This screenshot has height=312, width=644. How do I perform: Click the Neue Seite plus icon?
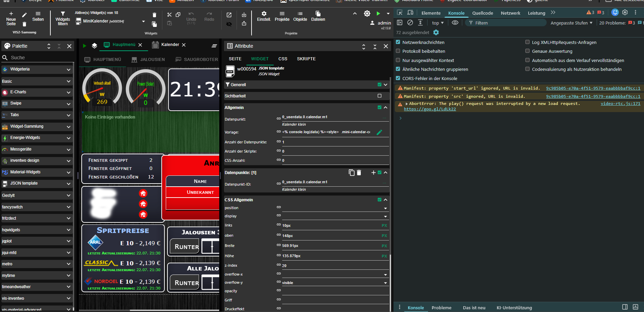tap(11, 14)
